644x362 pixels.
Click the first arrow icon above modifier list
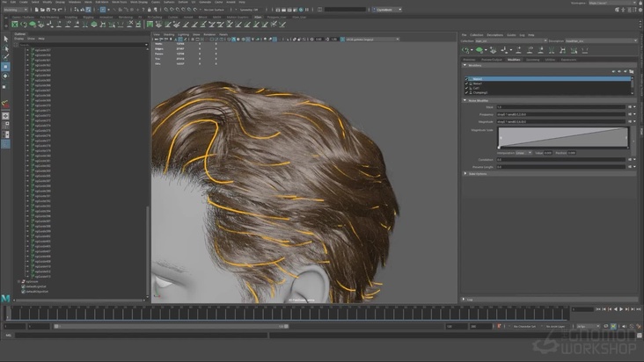pyautogui.click(x=613, y=71)
